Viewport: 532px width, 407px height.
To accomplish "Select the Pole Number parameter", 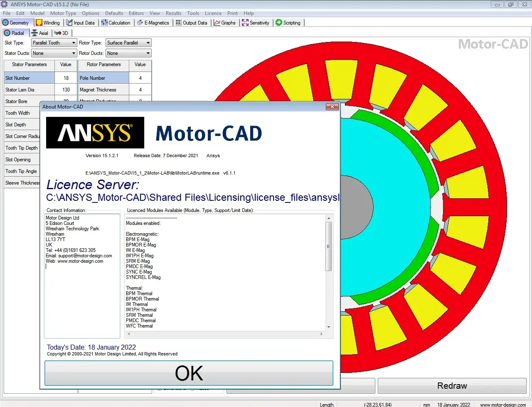I will tap(103, 78).
